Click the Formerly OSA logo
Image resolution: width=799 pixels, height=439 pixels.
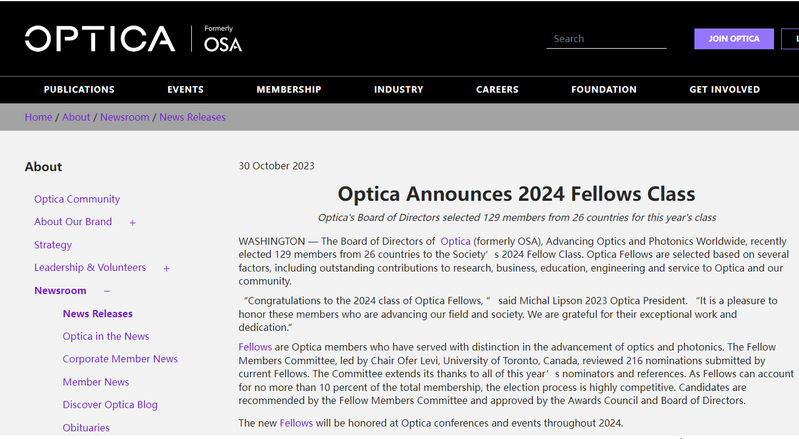coord(222,39)
